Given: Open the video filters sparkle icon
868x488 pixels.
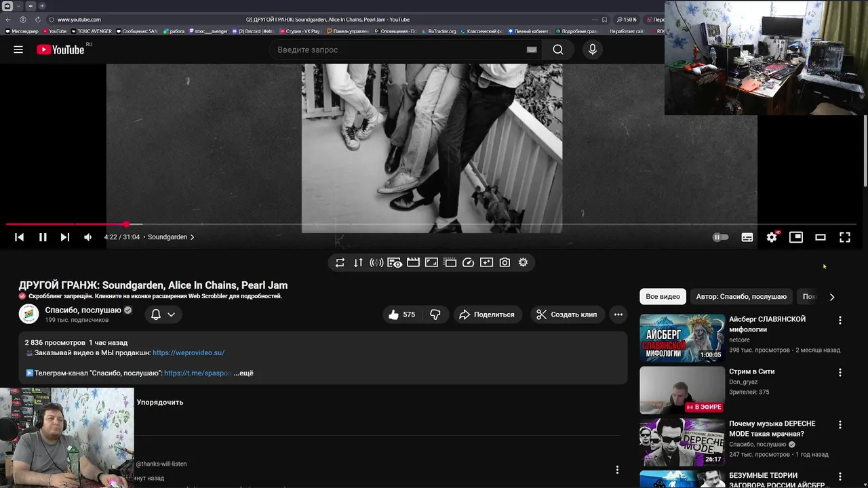Looking at the screenshot, I should click(486, 262).
